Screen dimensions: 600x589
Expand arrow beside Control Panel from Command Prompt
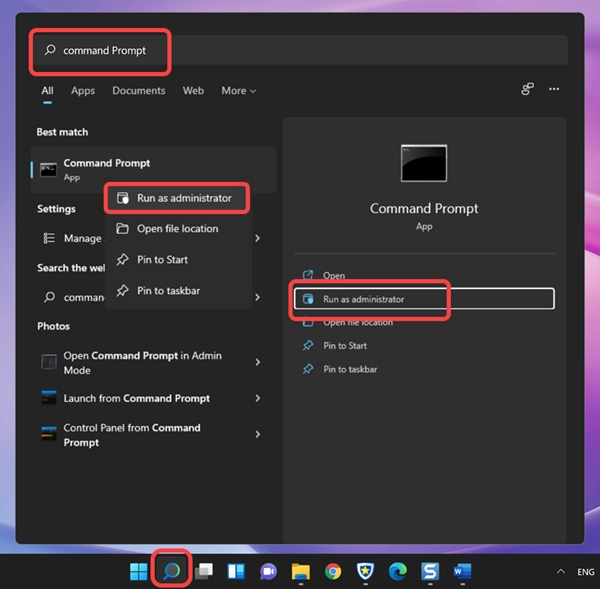click(258, 435)
